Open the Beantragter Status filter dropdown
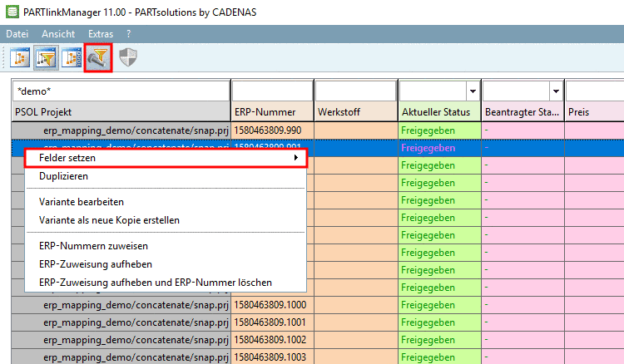The image size is (624, 364). pyautogui.click(x=556, y=91)
